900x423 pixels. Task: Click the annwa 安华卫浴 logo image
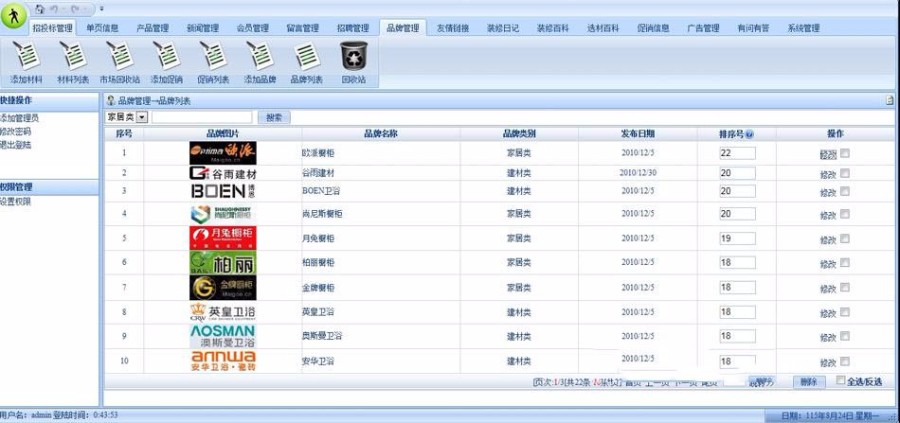(x=223, y=361)
